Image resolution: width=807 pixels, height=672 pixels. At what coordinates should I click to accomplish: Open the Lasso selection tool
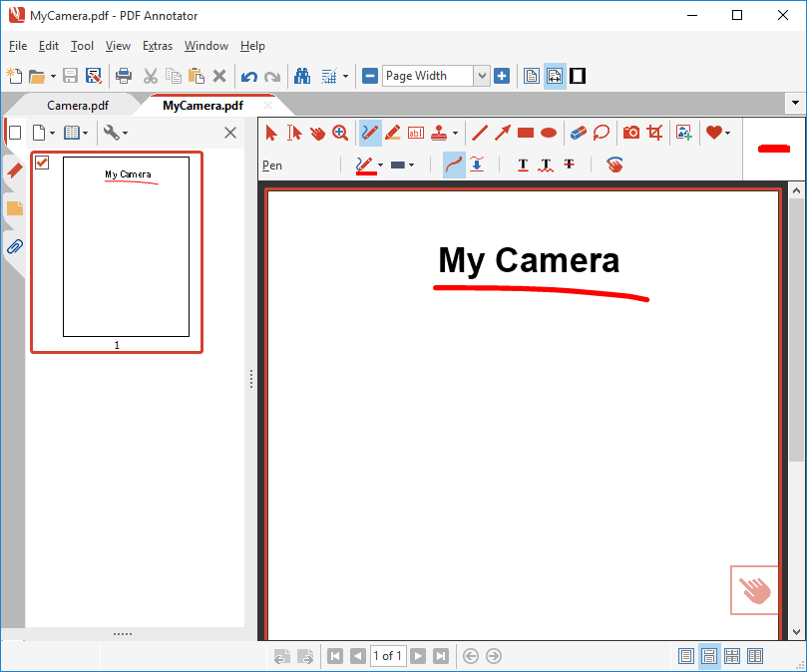pyautogui.click(x=602, y=132)
